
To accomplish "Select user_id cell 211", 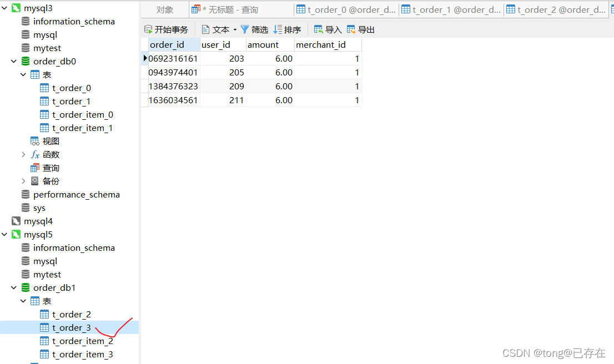I will tap(223, 100).
